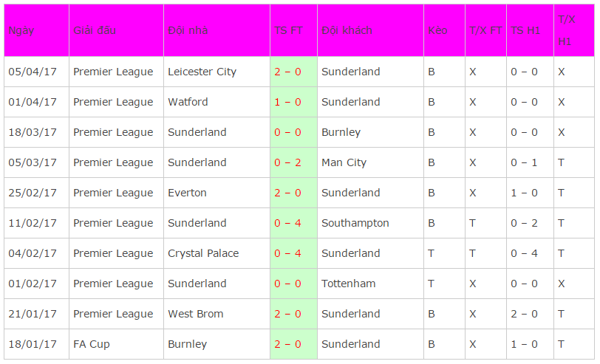Select Everton in home team column
Image resolution: width=600 pixels, height=364 pixels.
pos(187,193)
